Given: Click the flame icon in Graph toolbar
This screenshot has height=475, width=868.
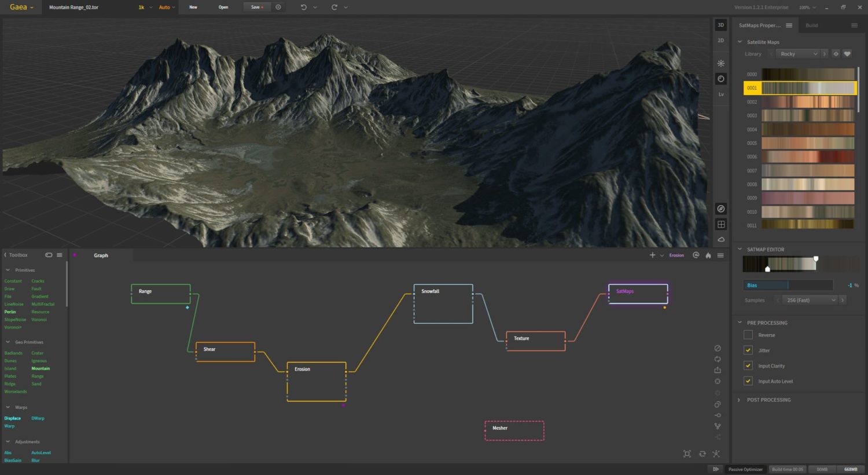Looking at the screenshot, I should [708, 255].
